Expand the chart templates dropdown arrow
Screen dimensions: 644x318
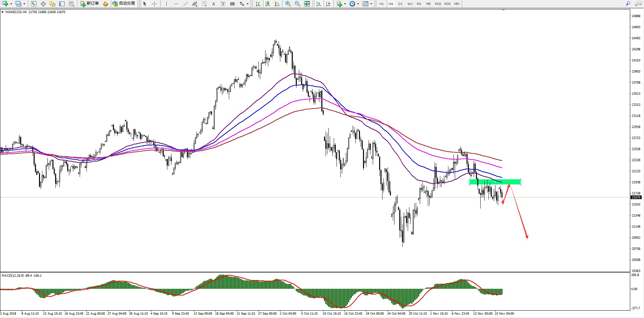point(371,4)
